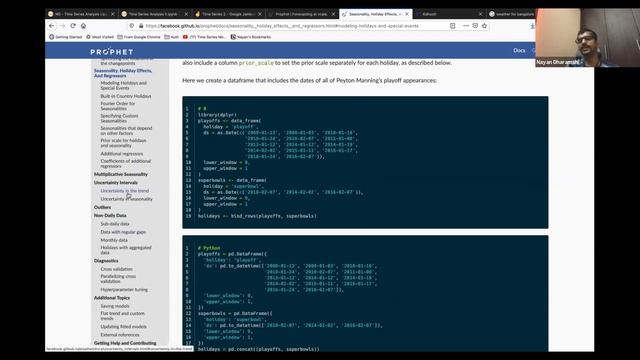Open the browser home page icon

click(x=83, y=26)
